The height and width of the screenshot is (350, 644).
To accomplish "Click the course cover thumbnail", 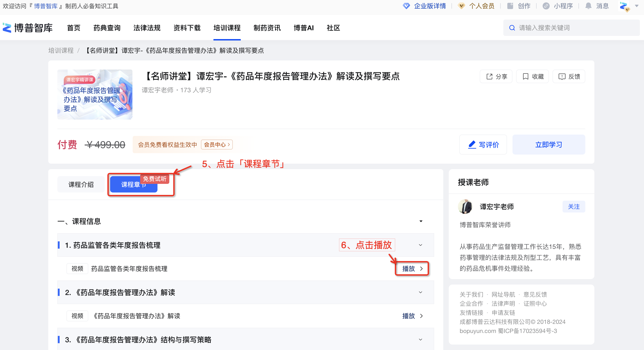I will pyautogui.click(x=95, y=94).
